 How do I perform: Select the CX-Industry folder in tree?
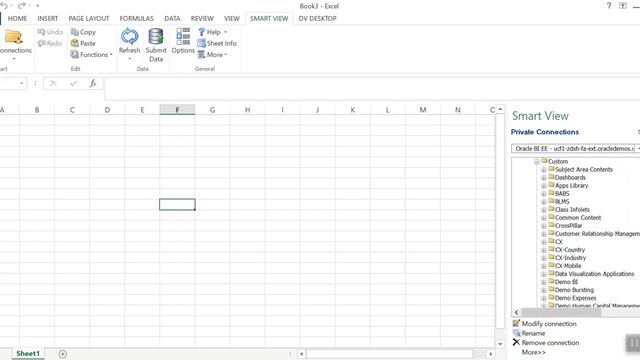pyautogui.click(x=570, y=258)
